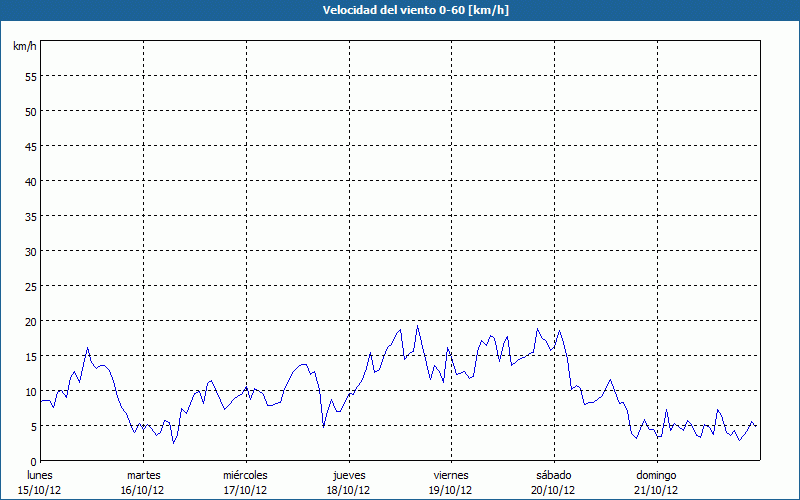Select the 10 tick label on the y-axis

pyautogui.click(x=31, y=391)
